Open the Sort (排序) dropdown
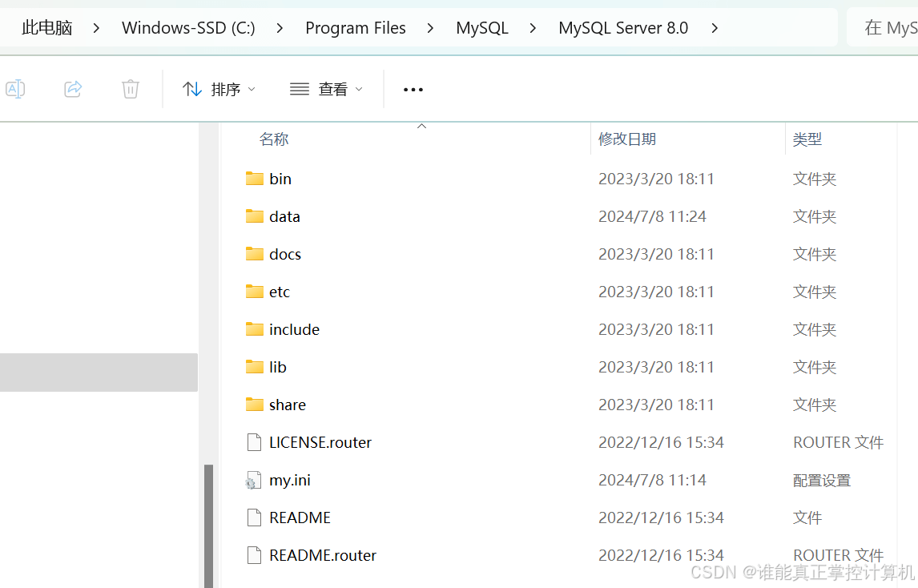918x588 pixels. (x=219, y=89)
